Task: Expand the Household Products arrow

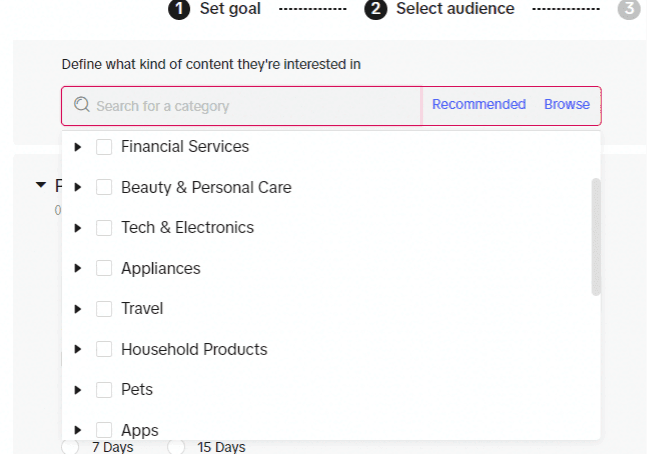Action: (78, 349)
